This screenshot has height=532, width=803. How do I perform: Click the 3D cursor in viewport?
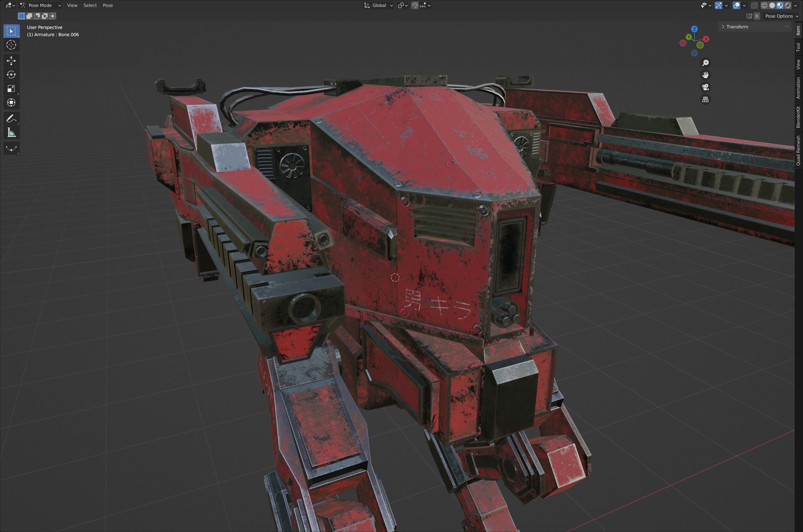(x=395, y=278)
